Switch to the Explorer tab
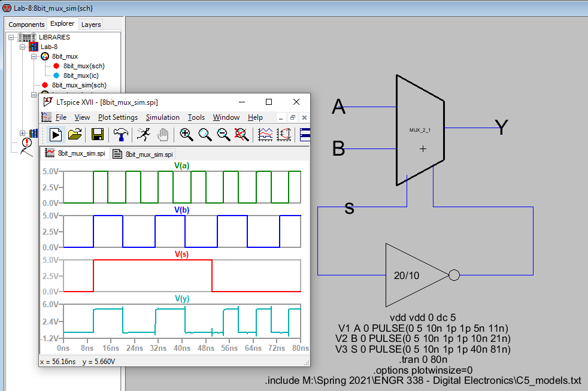Screen dimensions: 588x391 pos(62,23)
